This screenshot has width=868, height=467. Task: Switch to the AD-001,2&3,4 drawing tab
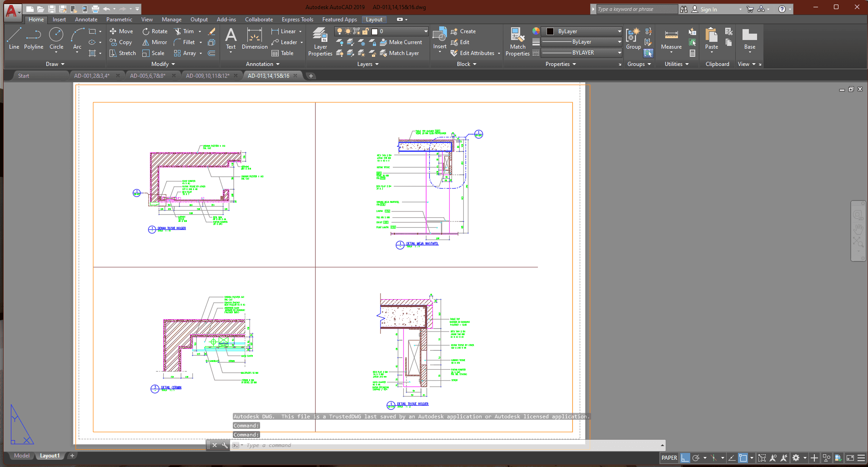pos(92,76)
